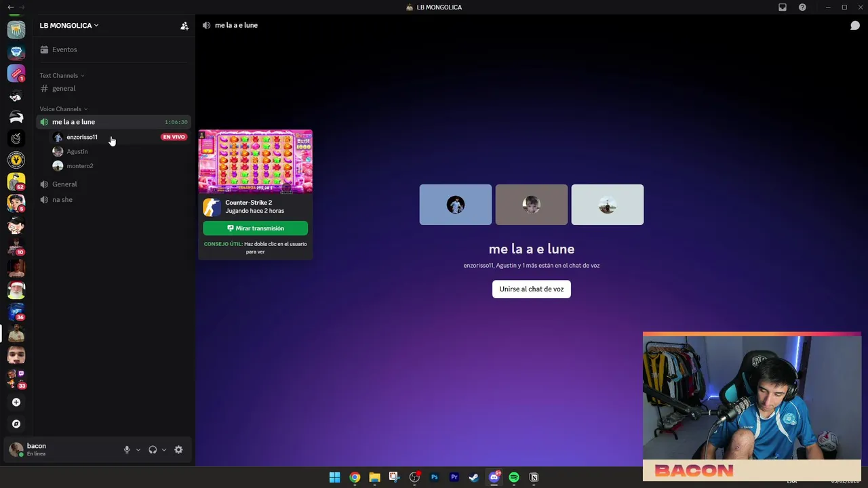868x488 pixels.
Task: Click the Counter-Strike 2 activity title
Action: 249,203
